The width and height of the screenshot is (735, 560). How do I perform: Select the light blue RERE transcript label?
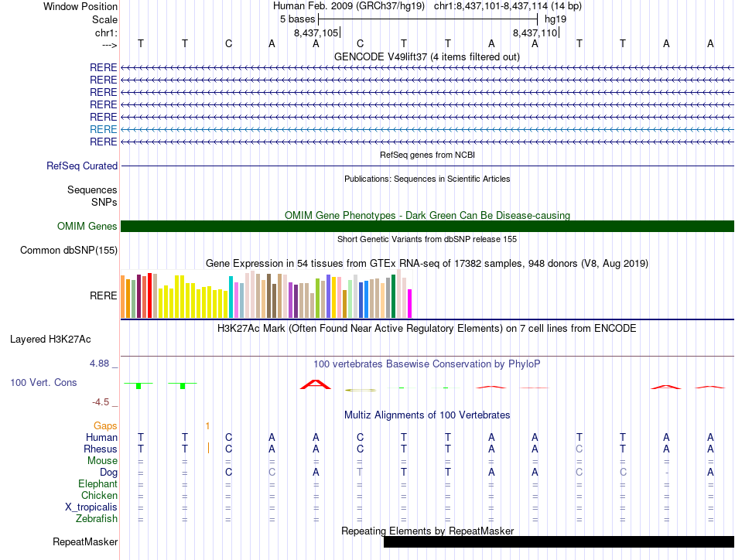click(x=103, y=129)
